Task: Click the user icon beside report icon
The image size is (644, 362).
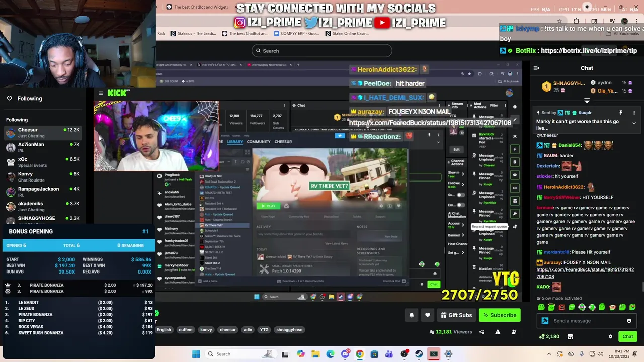Action: tap(514, 332)
